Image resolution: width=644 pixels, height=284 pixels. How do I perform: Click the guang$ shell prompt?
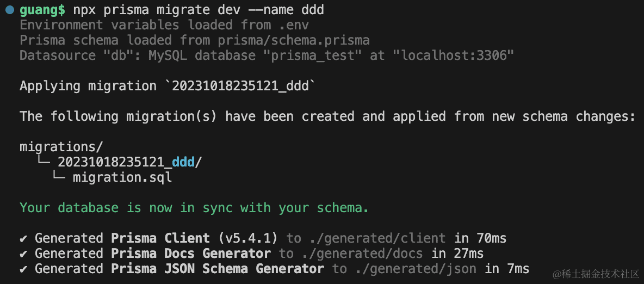[x=42, y=10]
